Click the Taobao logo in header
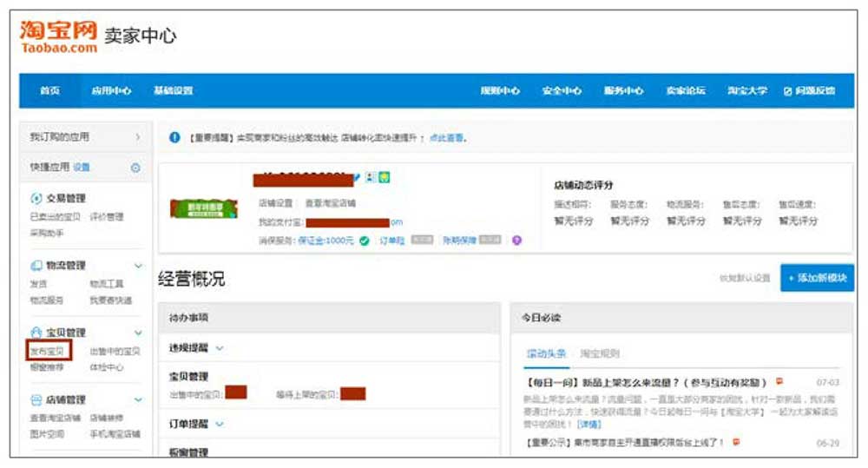This screenshot has height=468, width=868. click(x=58, y=36)
